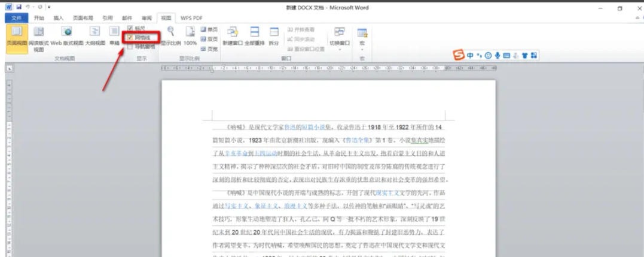This screenshot has height=257, width=644.
Task: Open a New Window (新建窗口)
Action: (233, 36)
